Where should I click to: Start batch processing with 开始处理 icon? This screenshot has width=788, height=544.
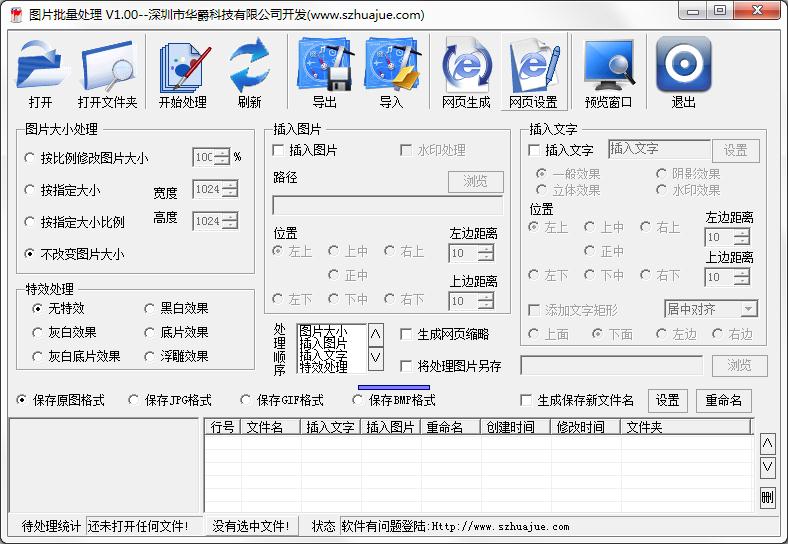pyautogui.click(x=183, y=72)
